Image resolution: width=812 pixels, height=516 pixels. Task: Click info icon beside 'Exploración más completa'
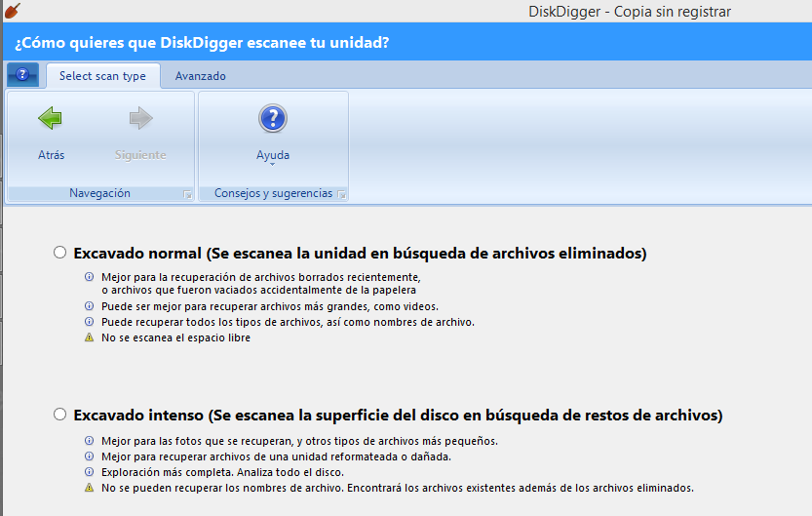point(89,471)
